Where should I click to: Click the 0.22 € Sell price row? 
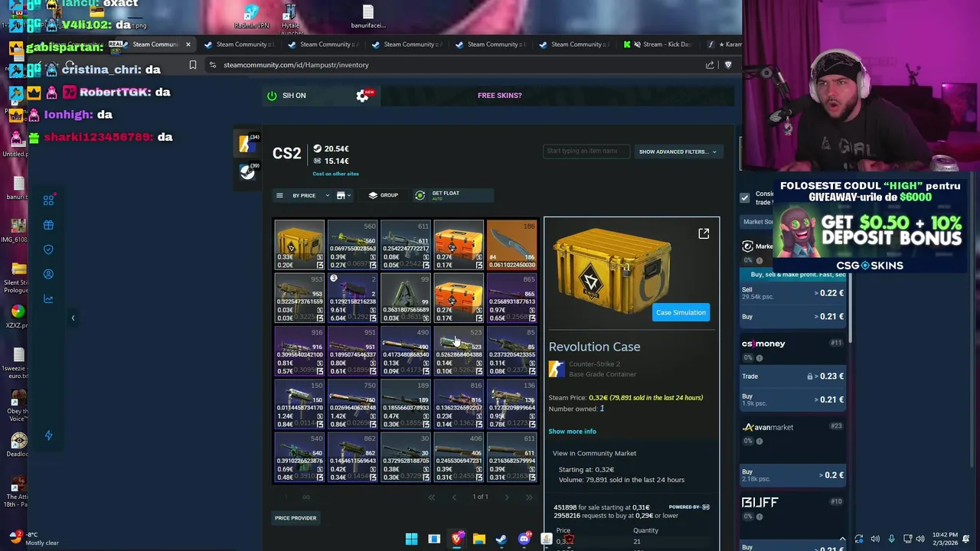tap(792, 293)
